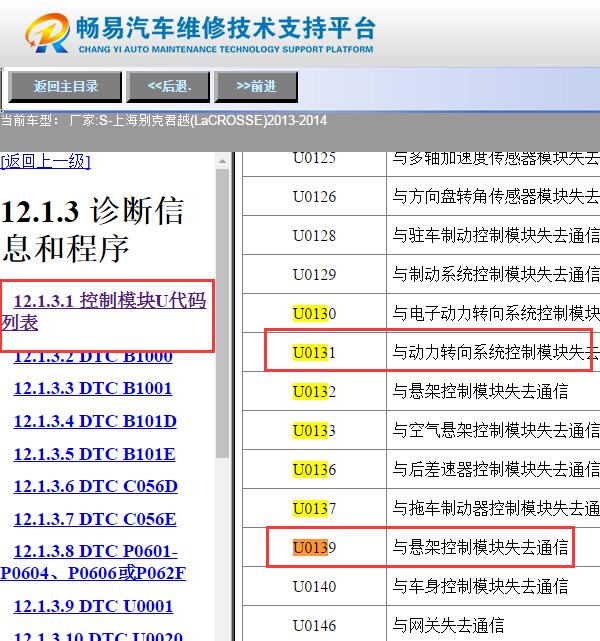Click U0139 row description 与悬架控制模块失去通信

tap(480, 547)
